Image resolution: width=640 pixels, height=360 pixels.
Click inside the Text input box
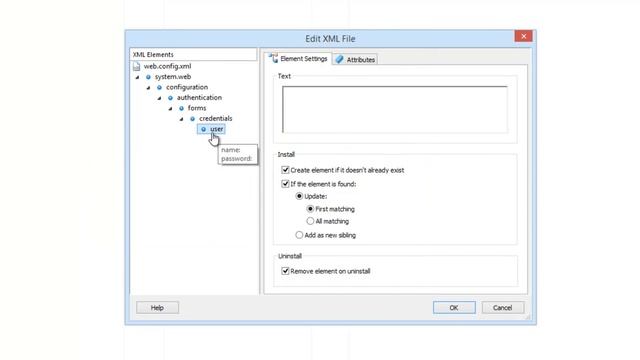click(x=395, y=109)
